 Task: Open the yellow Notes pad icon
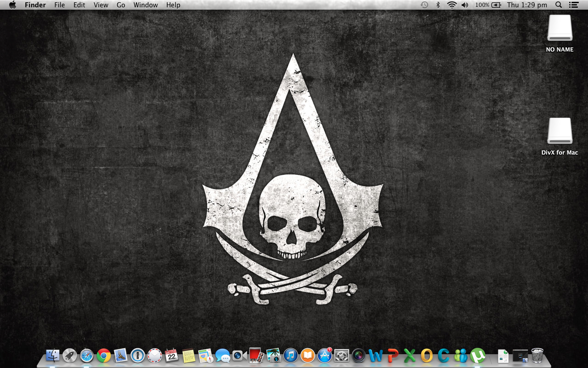[x=189, y=355]
